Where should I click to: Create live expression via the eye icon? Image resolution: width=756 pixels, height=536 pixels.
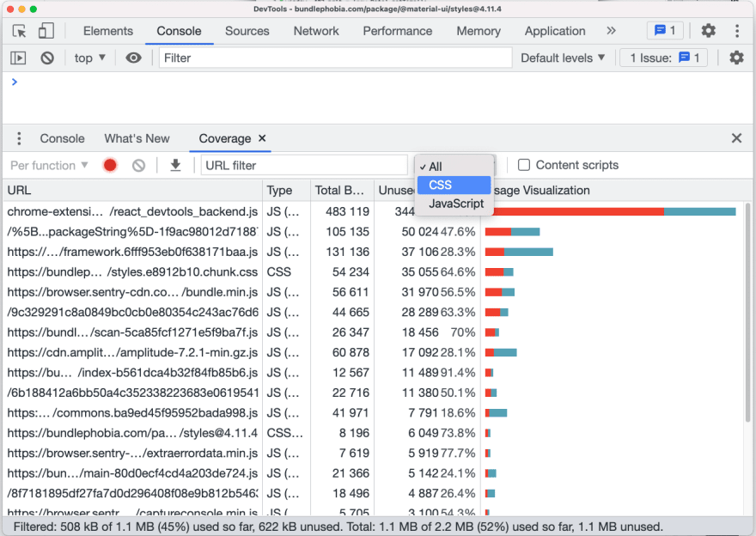(x=133, y=58)
